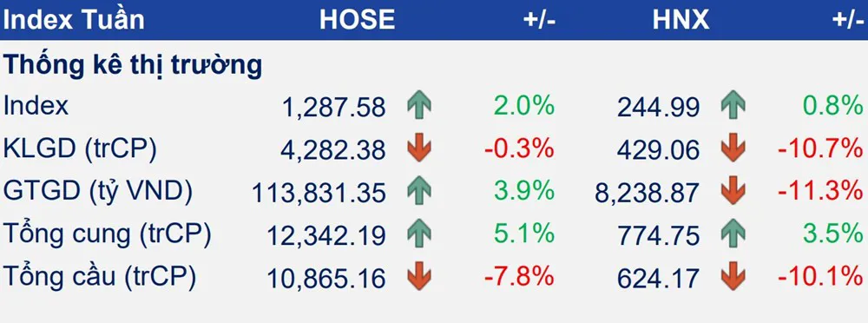Click the KLGD (trCP) row label
This screenshot has width=868, height=323.
(x=80, y=149)
